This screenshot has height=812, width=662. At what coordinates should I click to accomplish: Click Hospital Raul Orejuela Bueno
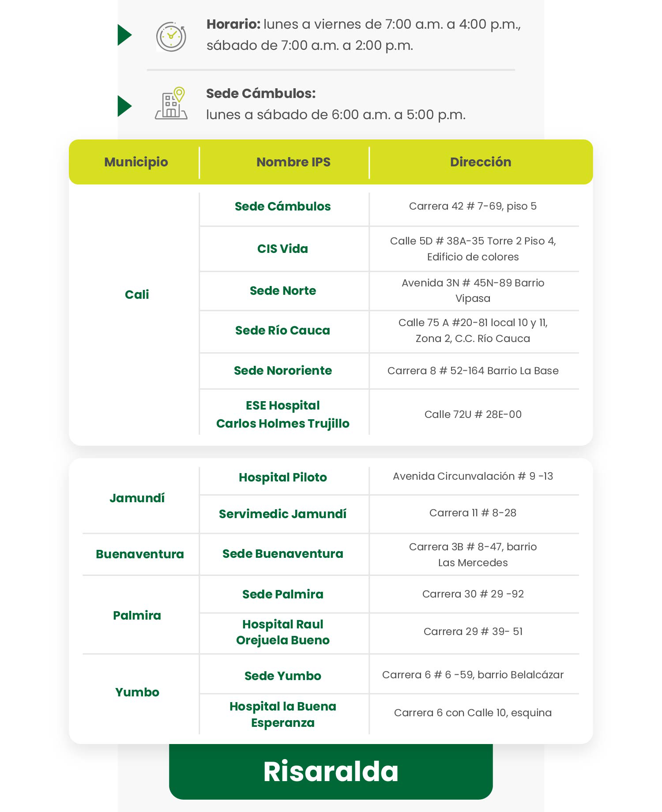pyautogui.click(x=282, y=632)
